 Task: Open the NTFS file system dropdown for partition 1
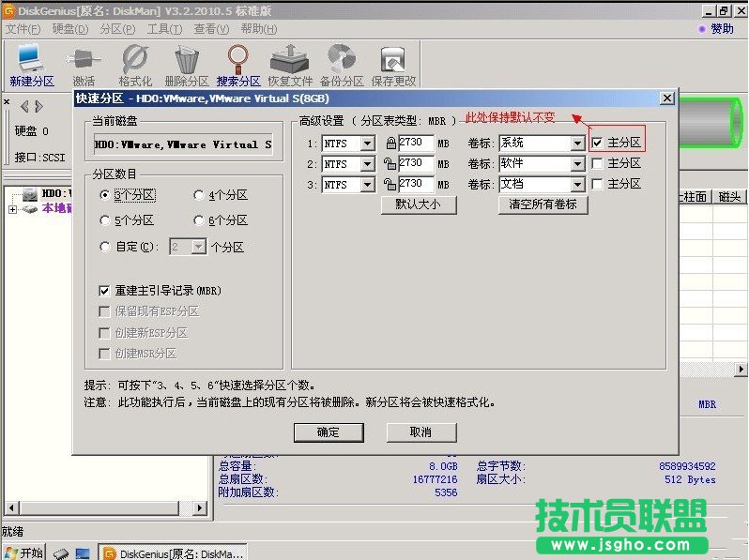click(x=367, y=144)
